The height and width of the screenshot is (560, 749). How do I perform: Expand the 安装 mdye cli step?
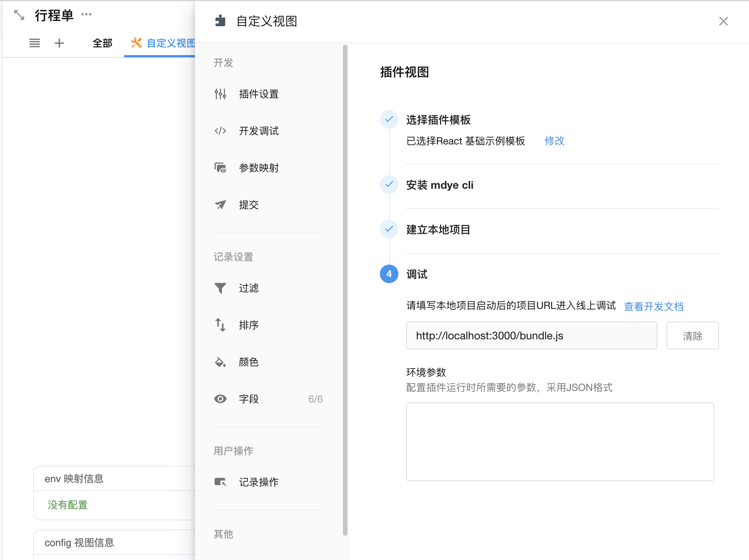(x=440, y=185)
